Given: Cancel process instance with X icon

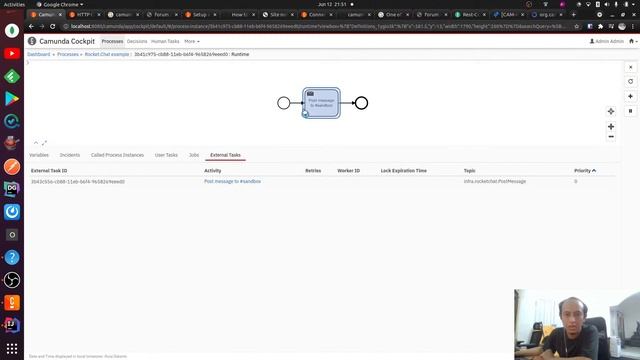Looking at the screenshot, I should [x=631, y=67].
